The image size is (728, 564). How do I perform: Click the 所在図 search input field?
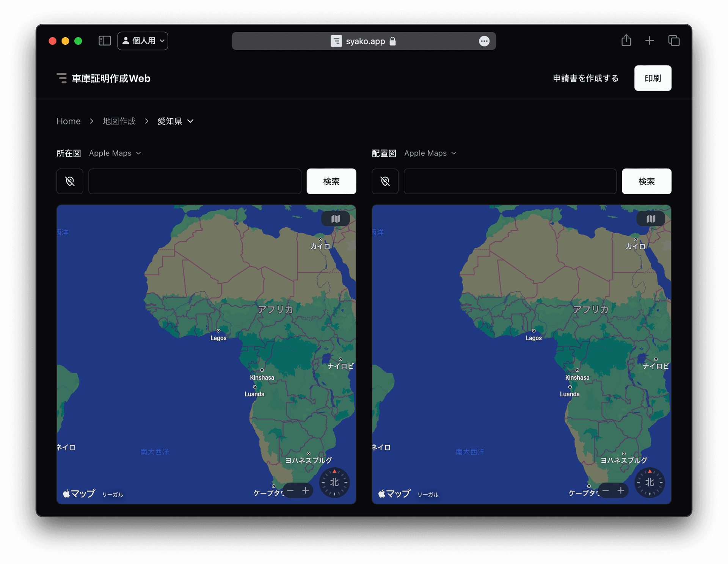195,181
